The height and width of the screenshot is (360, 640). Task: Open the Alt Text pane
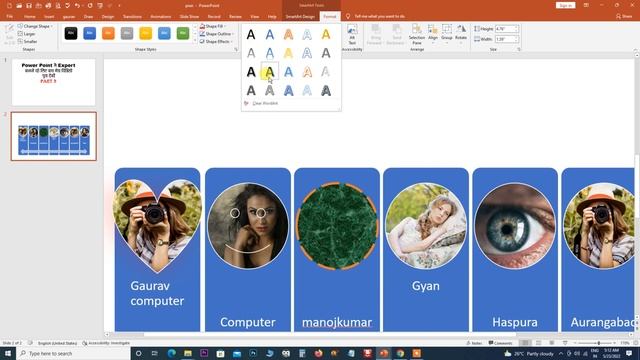click(x=352, y=34)
